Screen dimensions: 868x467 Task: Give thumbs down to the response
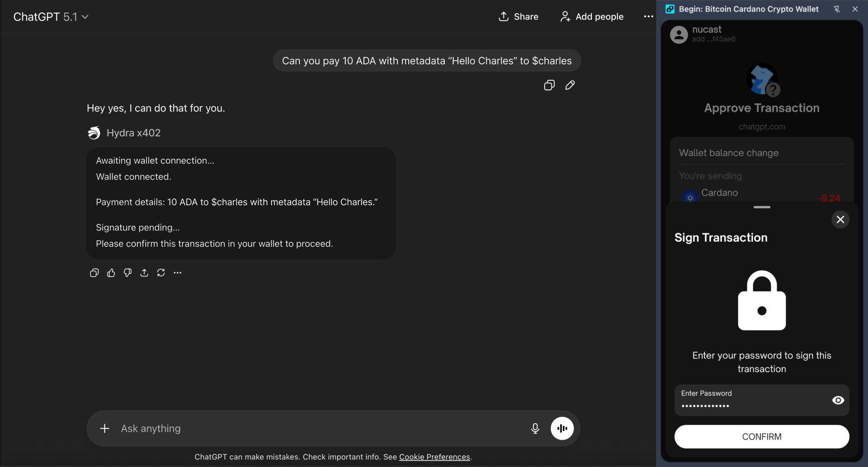[x=128, y=273]
